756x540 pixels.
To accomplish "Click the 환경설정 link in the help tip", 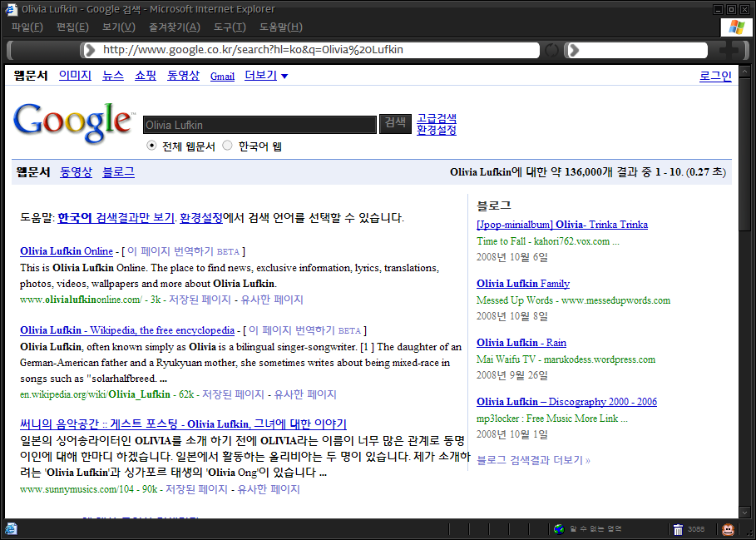I will click(201, 218).
